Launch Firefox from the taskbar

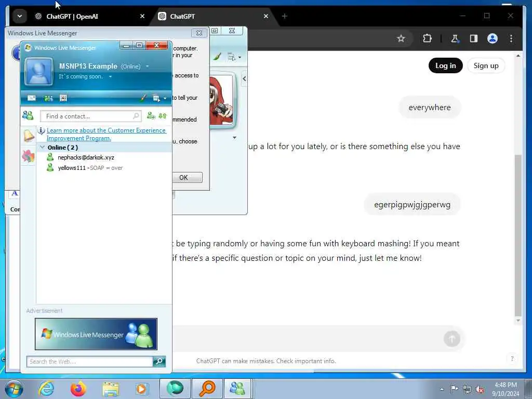pos(78,389)
